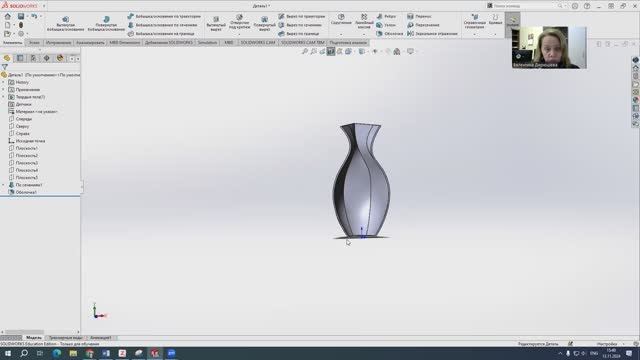Select Вытянутый вырез tool
Viewport: 640px width, 360px height.
coord(216,24)
